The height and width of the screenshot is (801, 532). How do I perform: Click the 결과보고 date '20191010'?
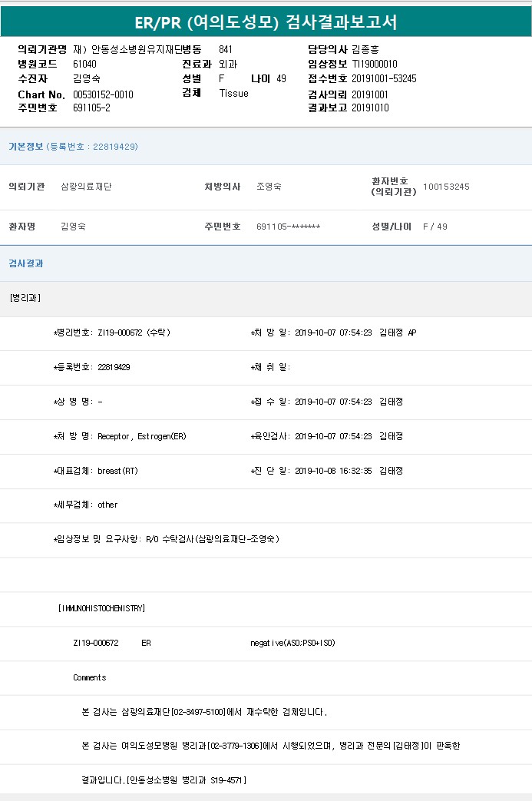[370, 108]
